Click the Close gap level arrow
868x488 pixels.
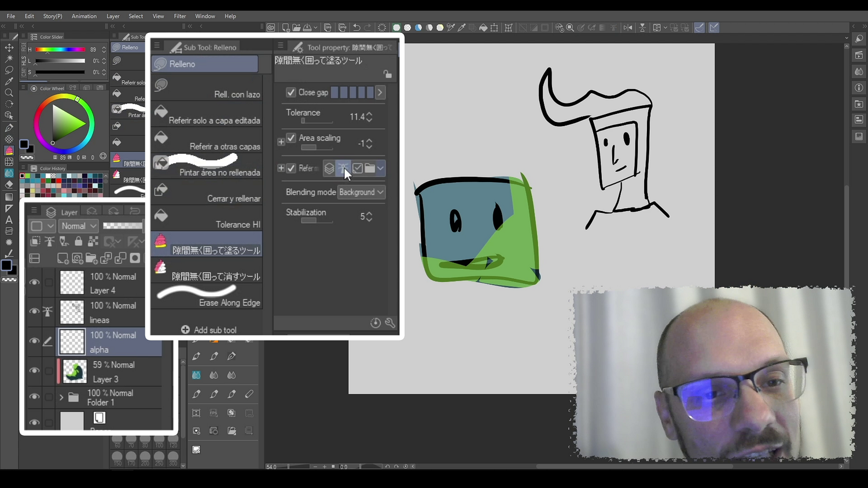point(380,93)
